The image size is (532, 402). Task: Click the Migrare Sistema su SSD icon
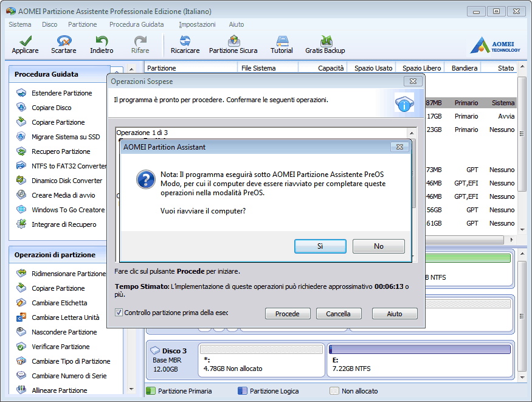pyautogui.click(x=21, y=136)
